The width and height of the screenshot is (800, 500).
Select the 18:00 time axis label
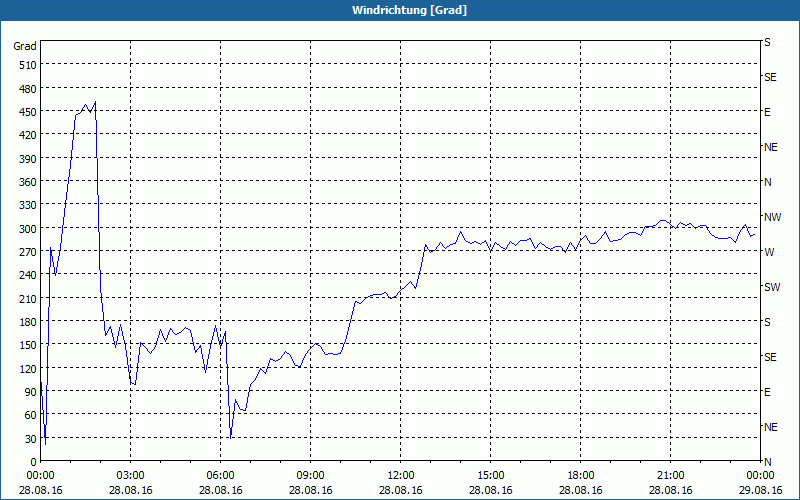(581, 476)
